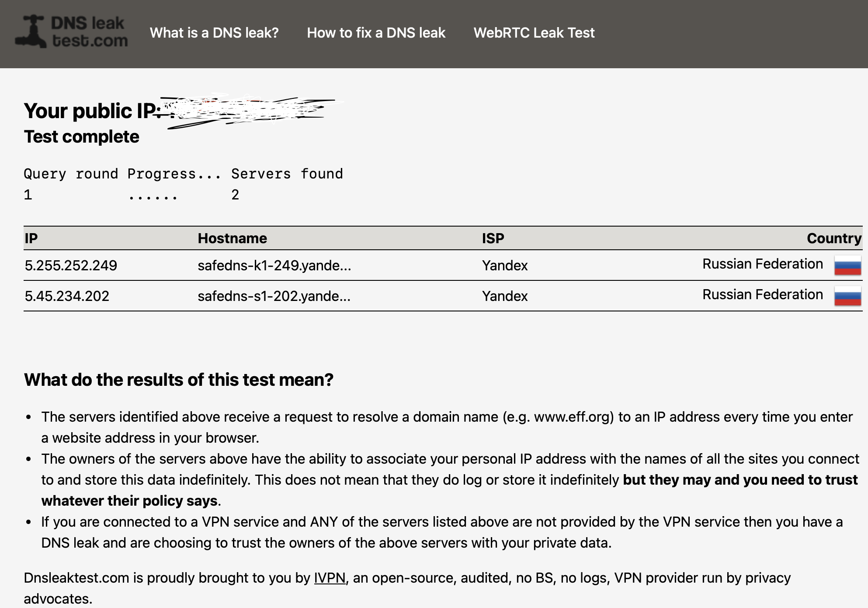Click 'Russian Federation' text in second row

tap(762, 295)
